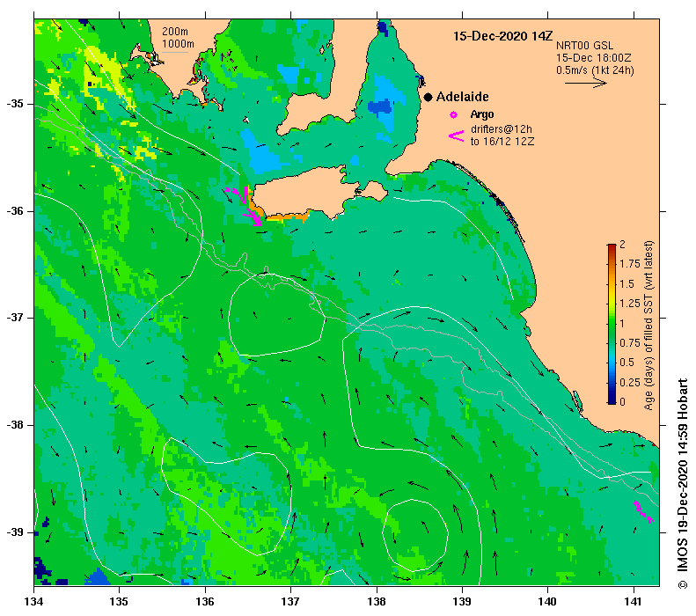Click the 'Age (days) of filled SST' axis title
The height and width of the screenshot is (616, 696).
[x=649, y=326]
